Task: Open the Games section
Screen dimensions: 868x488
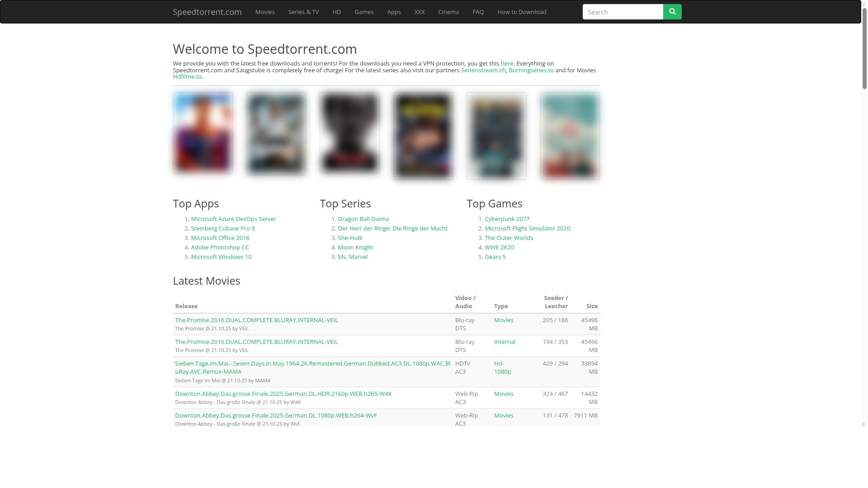Action: (364, 12)
